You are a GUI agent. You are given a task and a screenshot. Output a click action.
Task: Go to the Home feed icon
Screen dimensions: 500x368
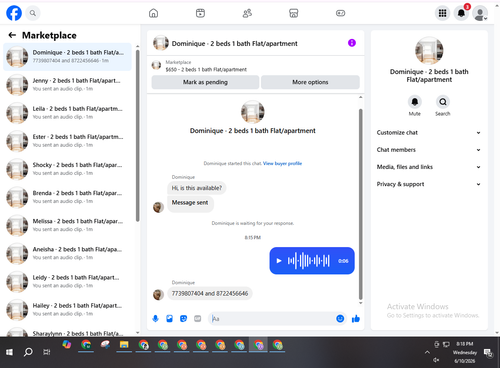pyautogui.click(x=153, y=13)
